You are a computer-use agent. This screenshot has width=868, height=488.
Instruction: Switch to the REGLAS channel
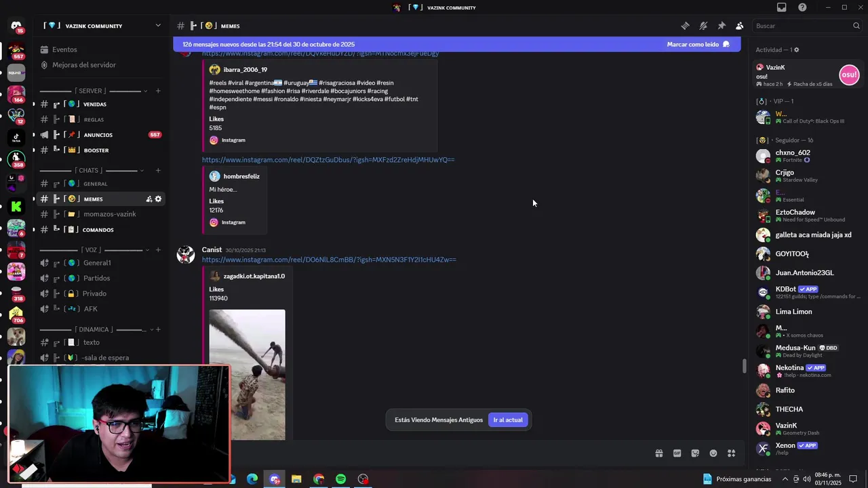(x=101, y=120)
